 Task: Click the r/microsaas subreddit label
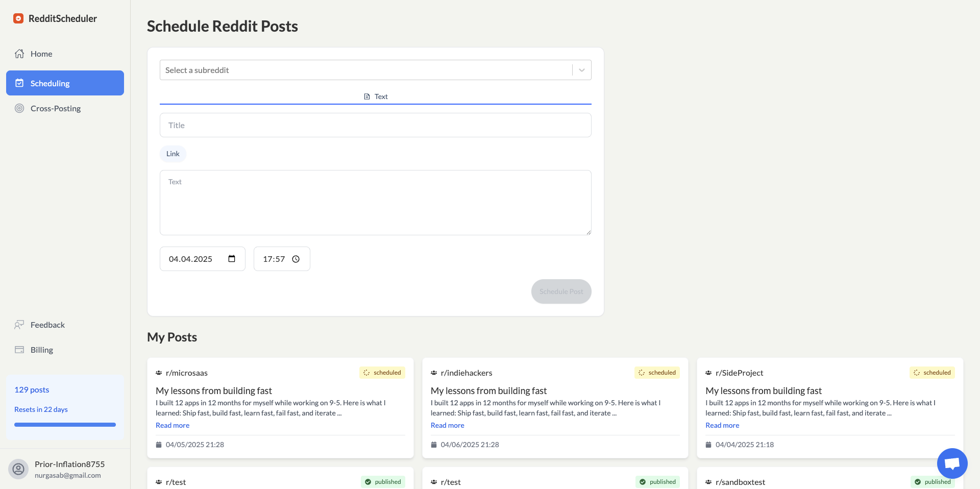(187, 373)
